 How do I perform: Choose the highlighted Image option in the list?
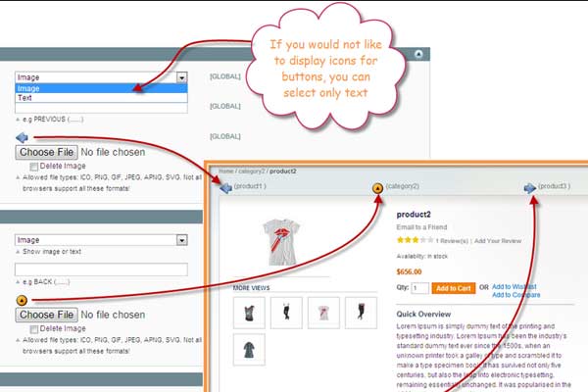(101, 88)
